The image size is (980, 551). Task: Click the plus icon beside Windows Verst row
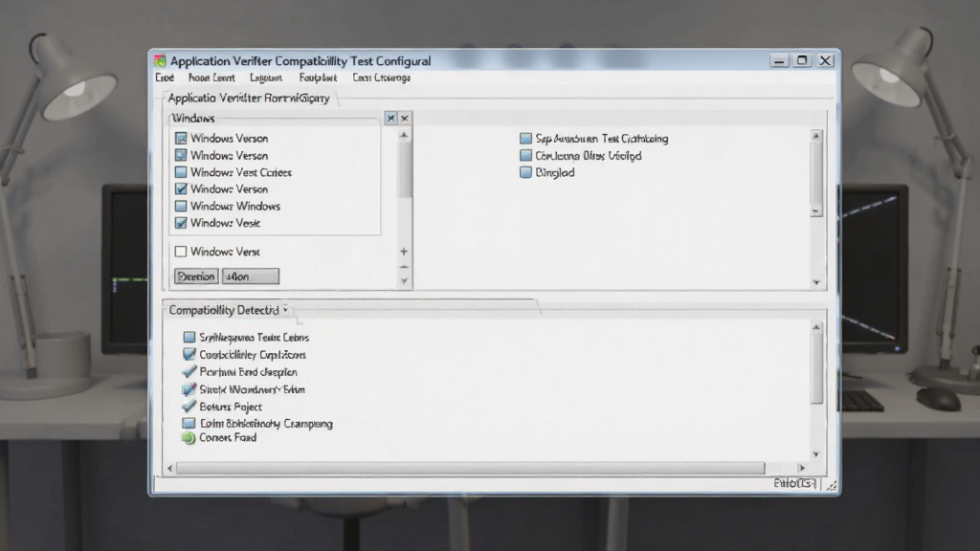click(x=404, y=252)
